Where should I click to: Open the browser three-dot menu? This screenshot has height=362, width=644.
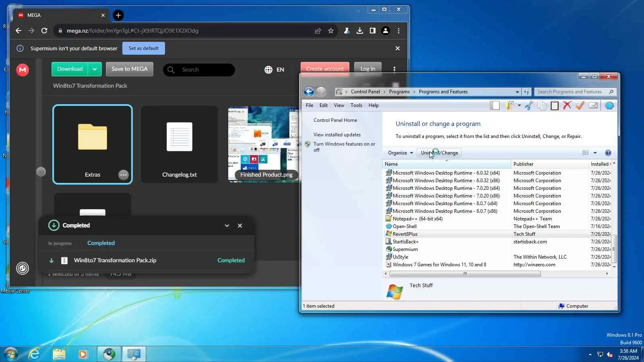(x=398, y=31)
